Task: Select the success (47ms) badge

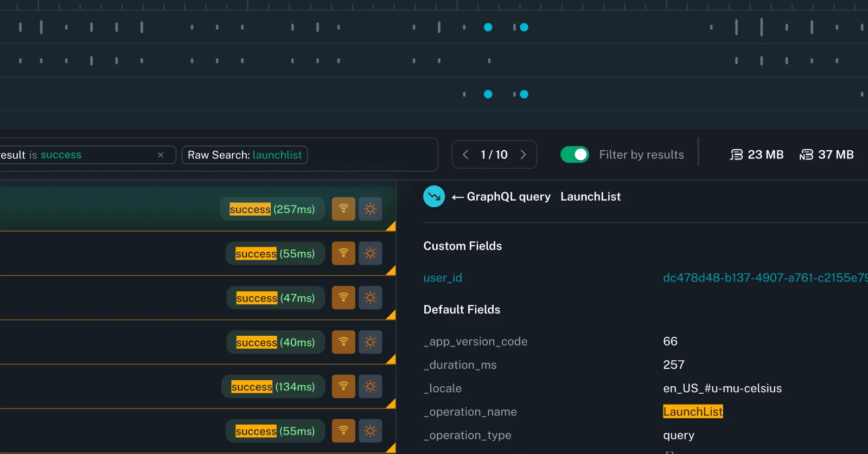Action: pos(276,298)
